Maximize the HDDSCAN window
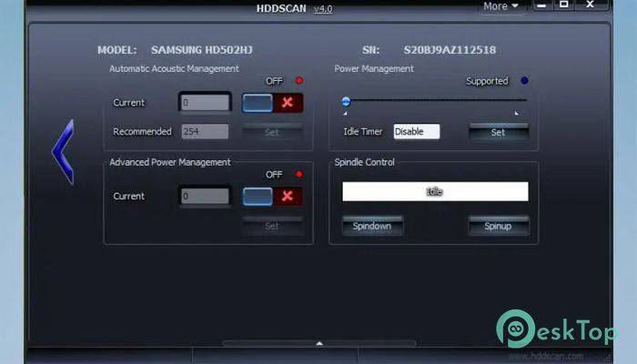Viewport: 637px width, 364px height. (564, 5)
